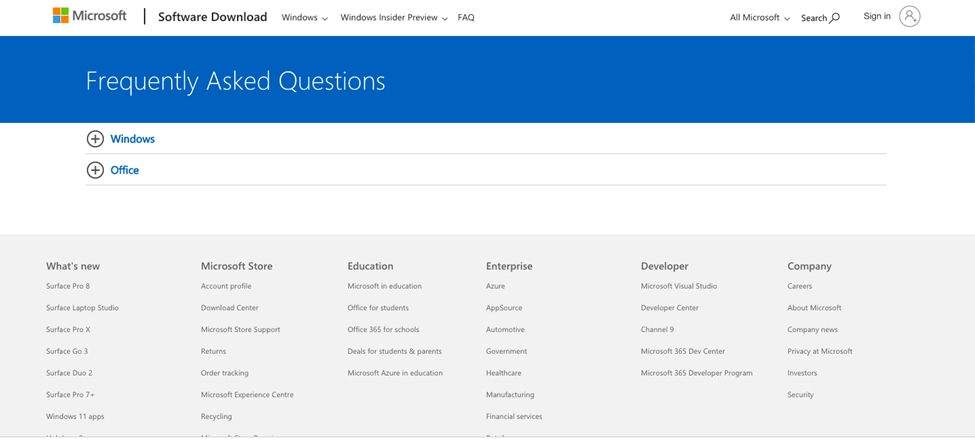This screenshot has height=440, width=975.
Task: Click the Developer footer heading
Action: 664,266
